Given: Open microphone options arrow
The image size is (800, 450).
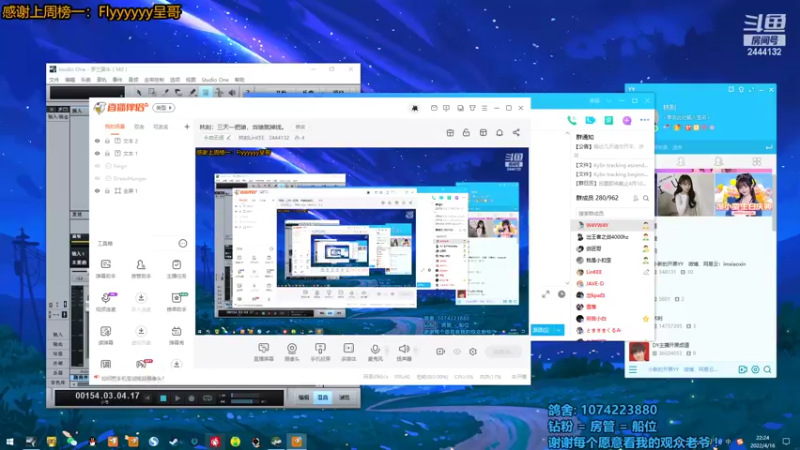Looking at the screenshot, I should tap(387, 350).
